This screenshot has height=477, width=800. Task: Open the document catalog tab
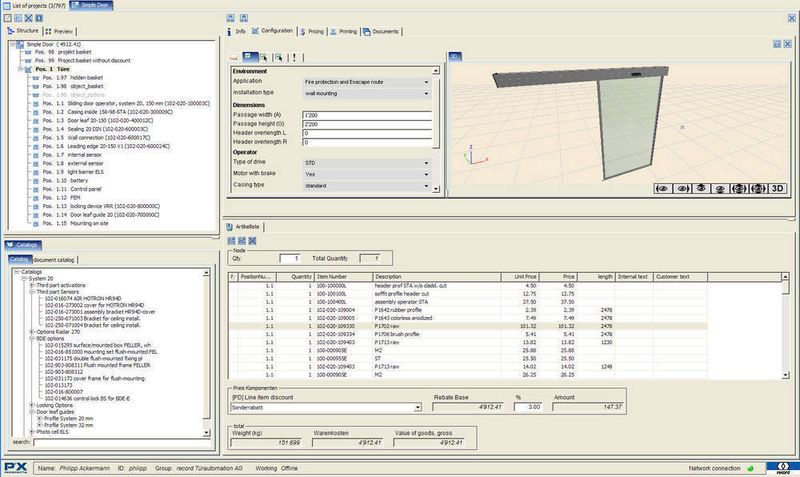[x=54, y=260]
